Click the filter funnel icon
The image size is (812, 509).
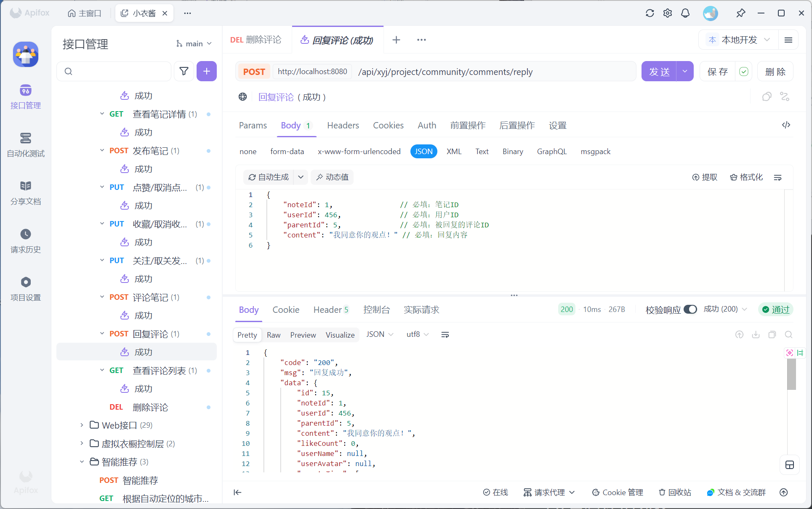point(184,71)
